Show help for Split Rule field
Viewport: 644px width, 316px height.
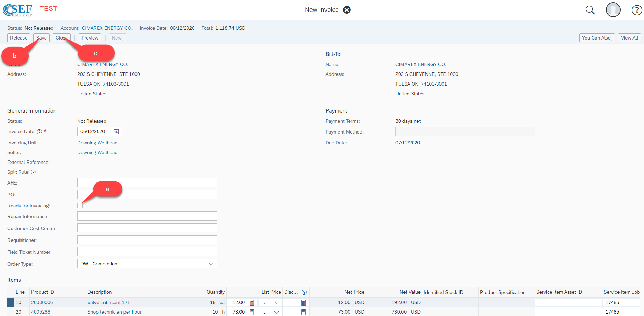coord(34,172)
